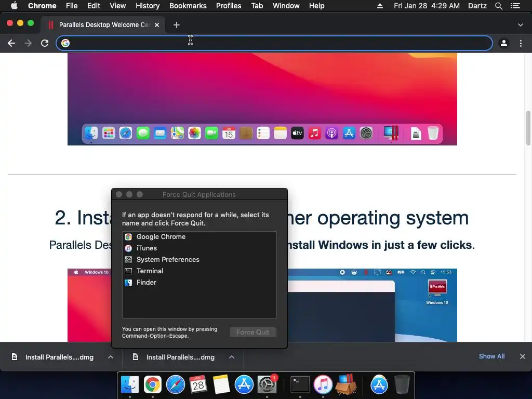The image size is (532, 399).
Task: Expand options for second Install Parallels download
Action: (x=232, y=357)
